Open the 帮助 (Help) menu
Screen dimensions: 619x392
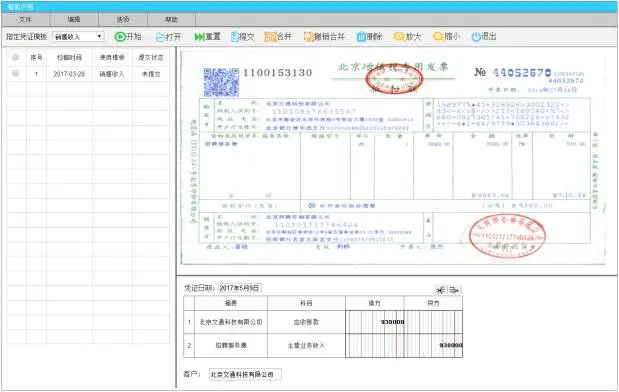point(171,19)
